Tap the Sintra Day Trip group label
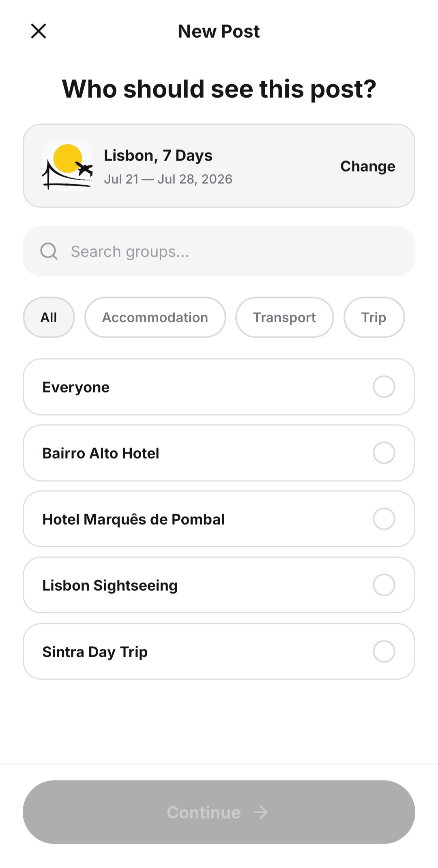 click(95, 652)
